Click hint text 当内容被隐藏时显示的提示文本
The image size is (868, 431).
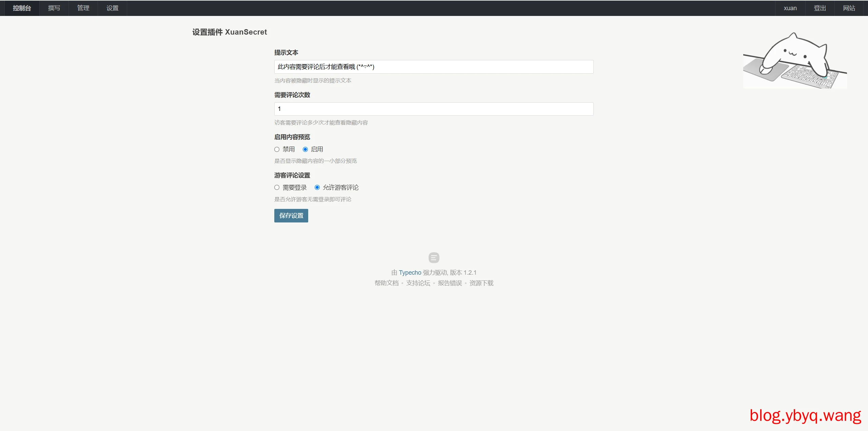click(x=313, y=81)
